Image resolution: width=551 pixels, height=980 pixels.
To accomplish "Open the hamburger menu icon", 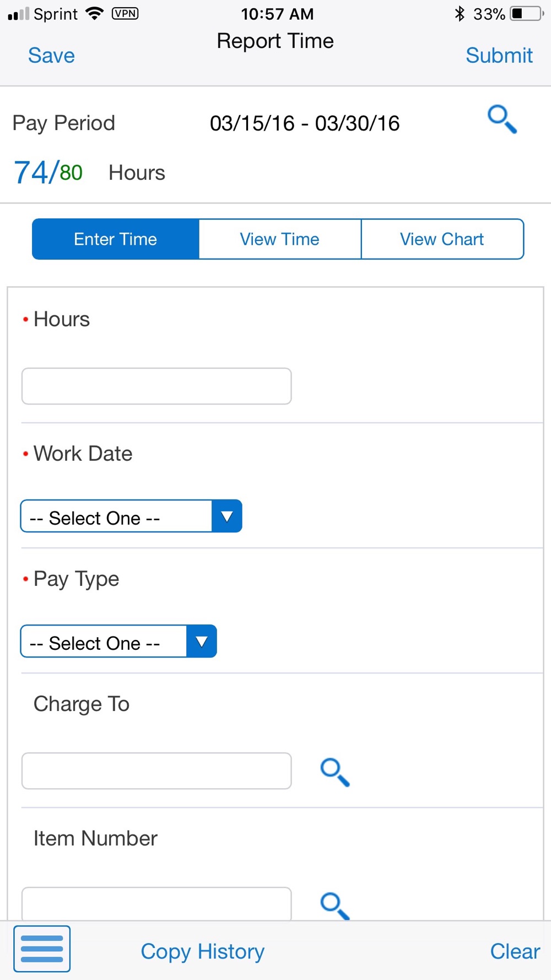I will pos(42,949).
